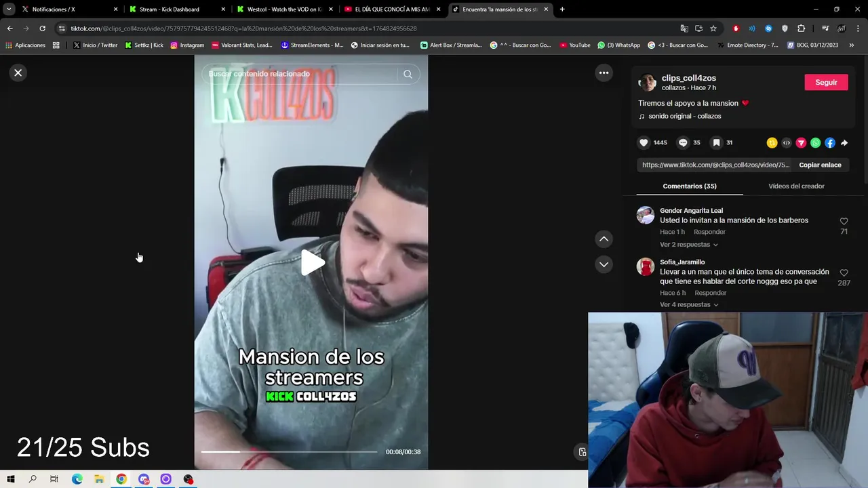Open File Explorer from the taskbar
Image resolution: width=868 pixels, height=488 pixels.
click(99, 479)
